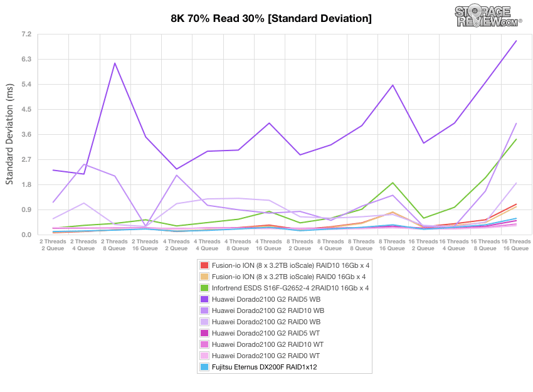Click the 0.9 y-axis value

tap(26, 209)
